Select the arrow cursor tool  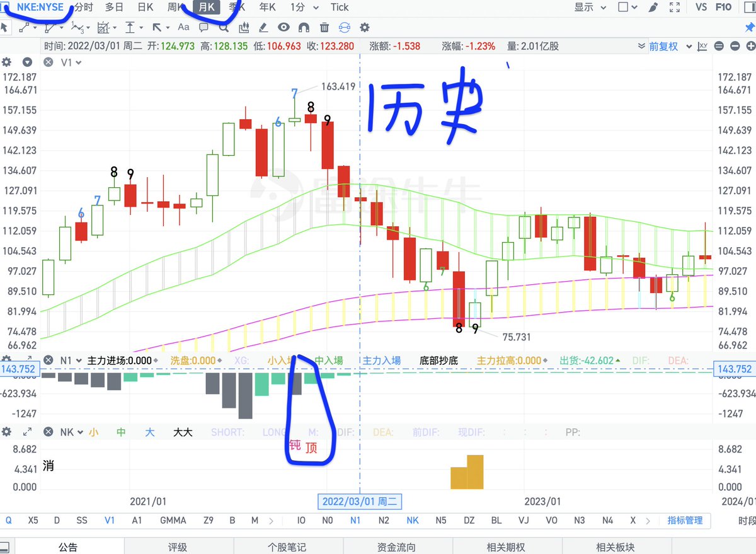[4, 27]
